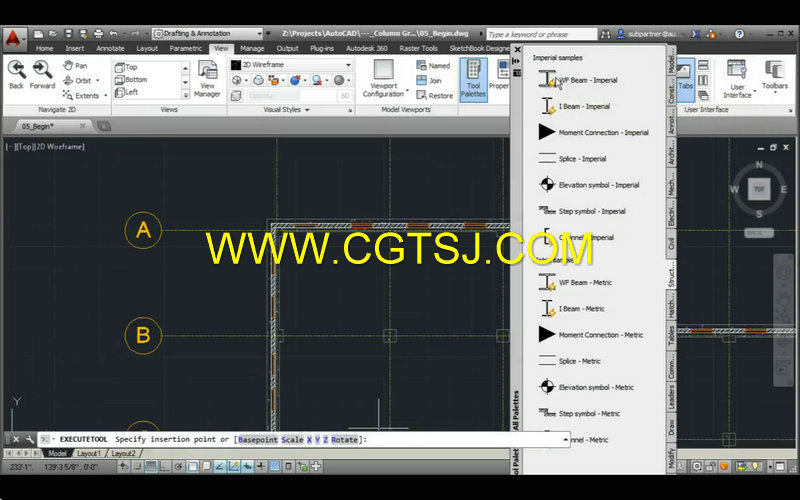
Task: Toggle Snap Mode in status bar
Action: (x=137, y=466)
